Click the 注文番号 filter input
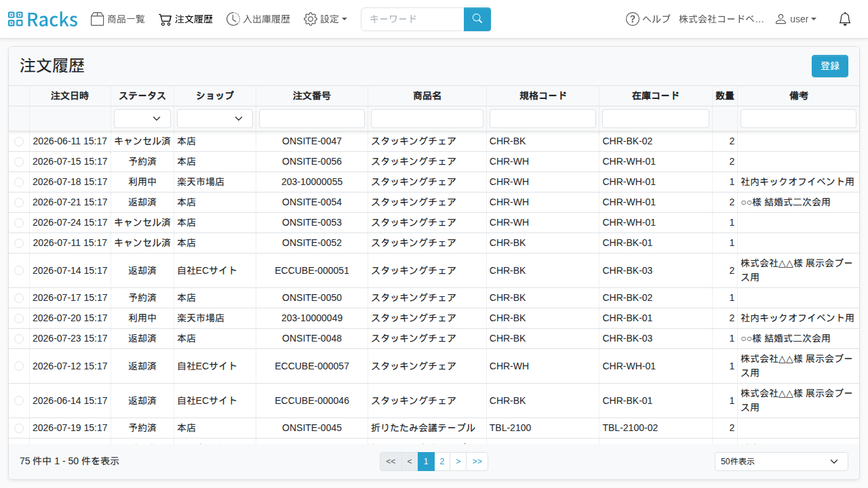This screenshot has width=868, height=488. pyautogui.click(x=312, y=119)
